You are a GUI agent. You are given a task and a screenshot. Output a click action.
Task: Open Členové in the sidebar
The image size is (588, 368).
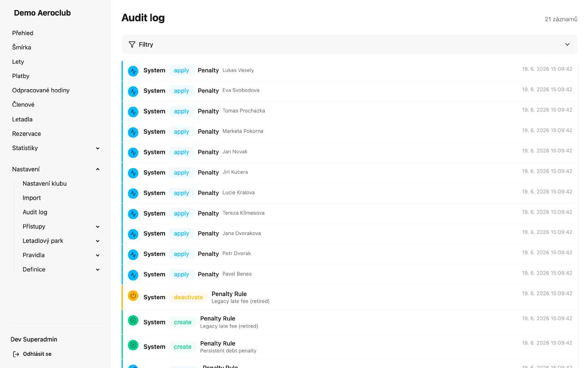(x=23, y=105)
